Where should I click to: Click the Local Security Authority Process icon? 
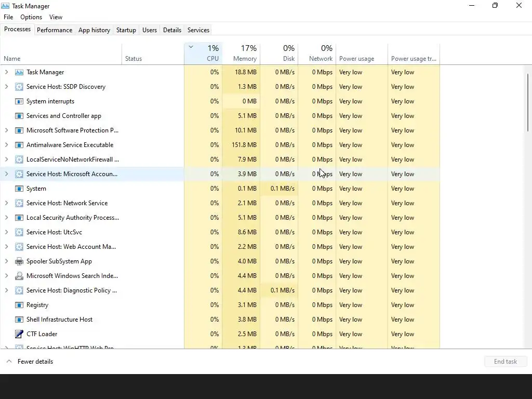point(19,218)
